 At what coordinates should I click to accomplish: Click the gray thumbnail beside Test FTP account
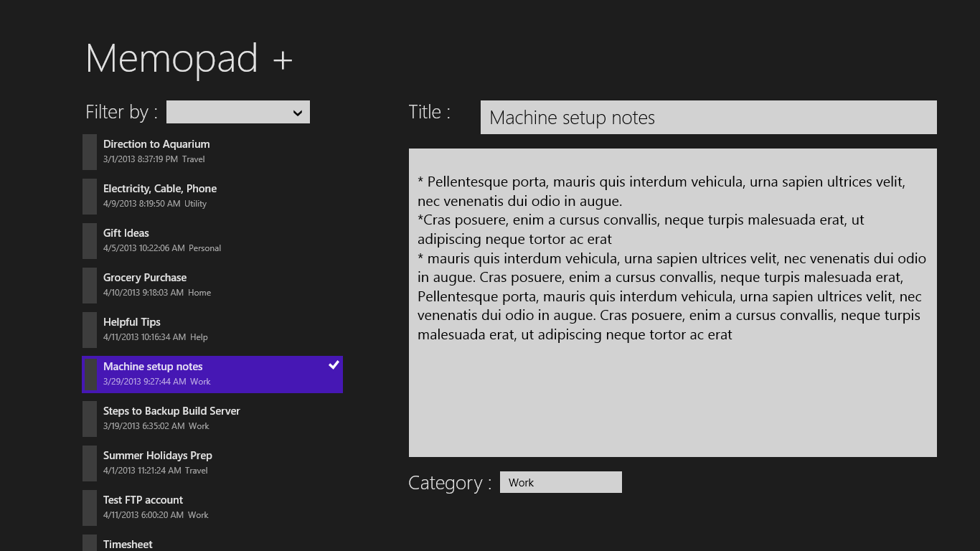tap(90, 508)
